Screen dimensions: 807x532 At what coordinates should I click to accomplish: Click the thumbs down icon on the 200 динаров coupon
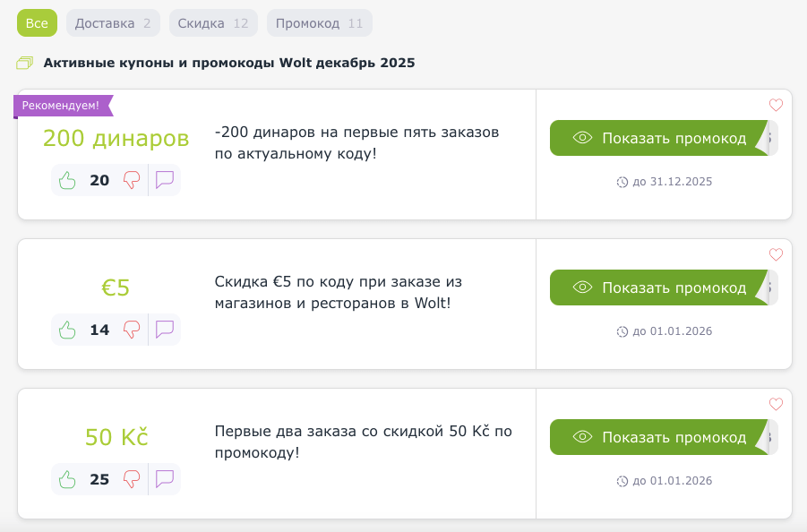(132, 180)
